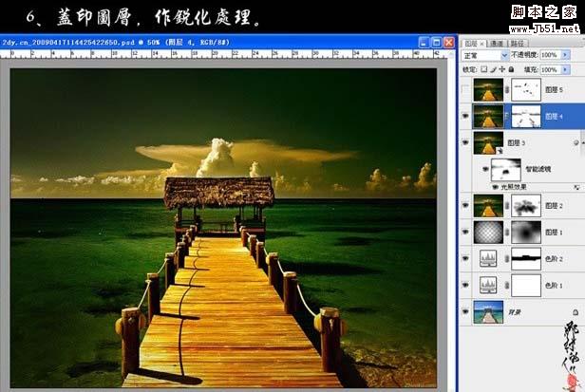This screenshot has width=585, height=392.
Task: Hide the 图层 2 layer
Action: click(465, 206)
